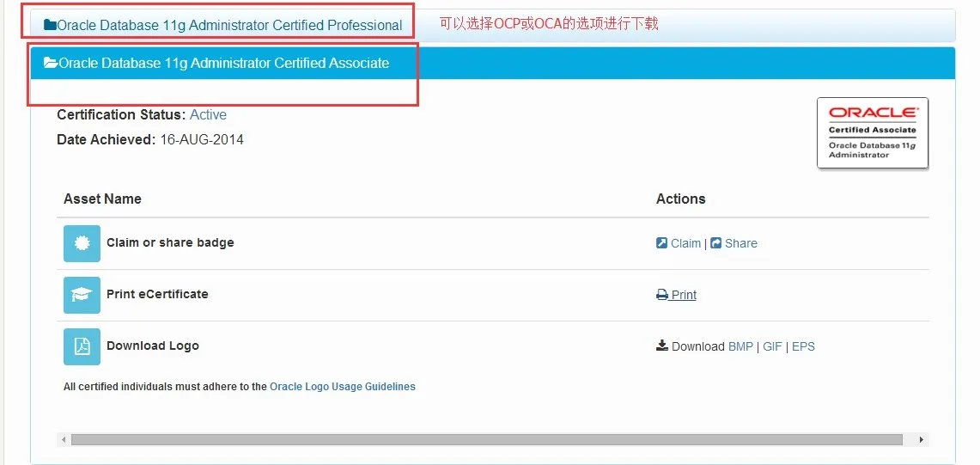The height and width of the screenshot is (465, 980).
Task: Click the Print eCertificate label
Action: pos(157,294)
